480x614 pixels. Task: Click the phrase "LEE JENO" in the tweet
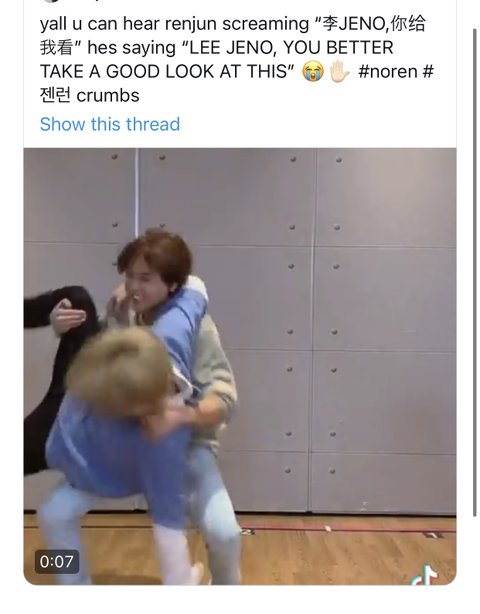coord(231,48)
